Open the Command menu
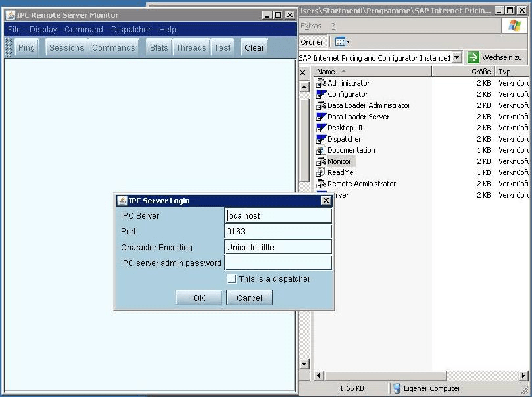Screen dimensions: 532x397 (84, 30)
